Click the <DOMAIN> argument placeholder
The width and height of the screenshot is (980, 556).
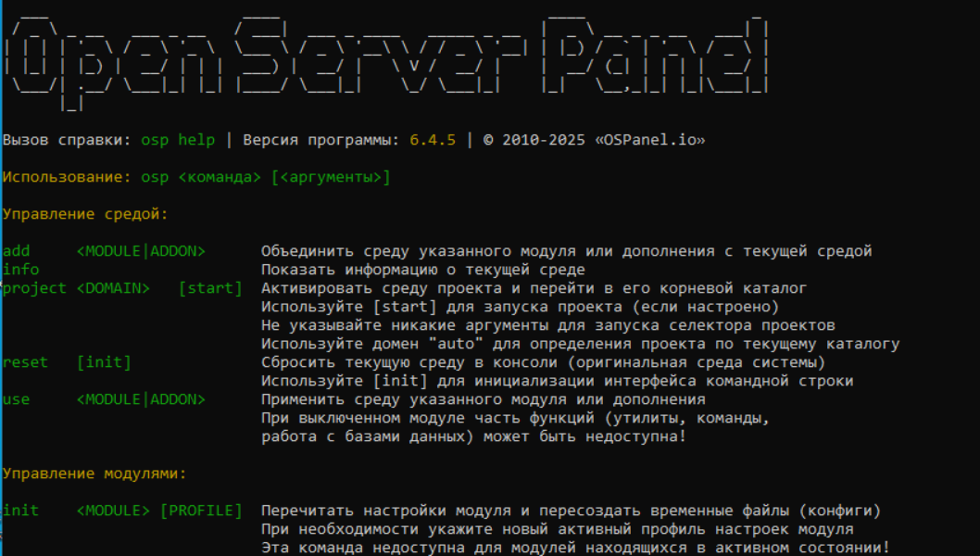[x=113, y=288]
